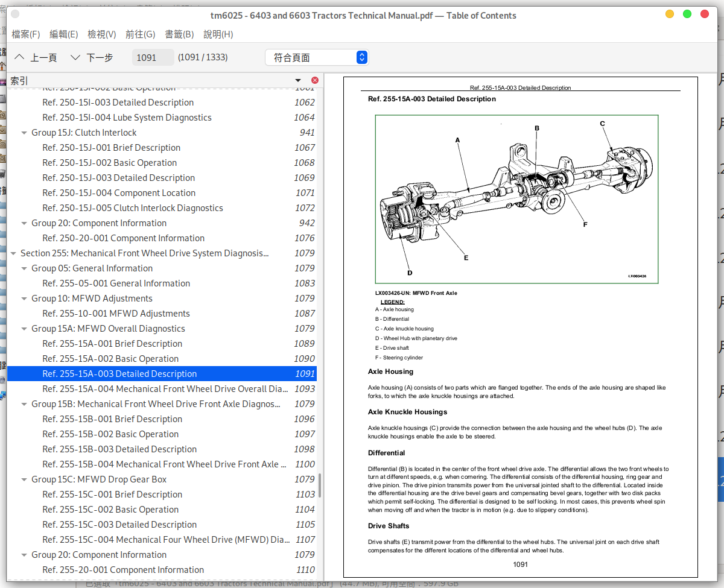The width and height of the screenshot is (724, 588).
Task: Collapse Group 05: General Information
Action: click(x=24, y=268)
